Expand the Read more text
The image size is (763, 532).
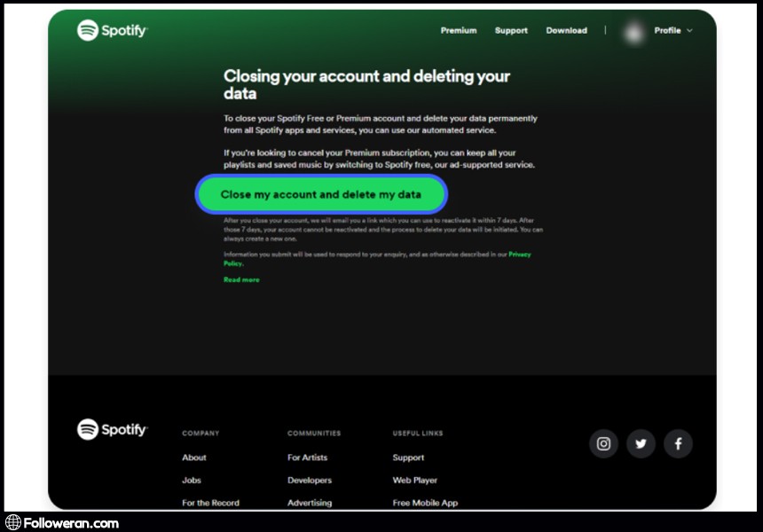pyautogui.click(x=241, y=280)
